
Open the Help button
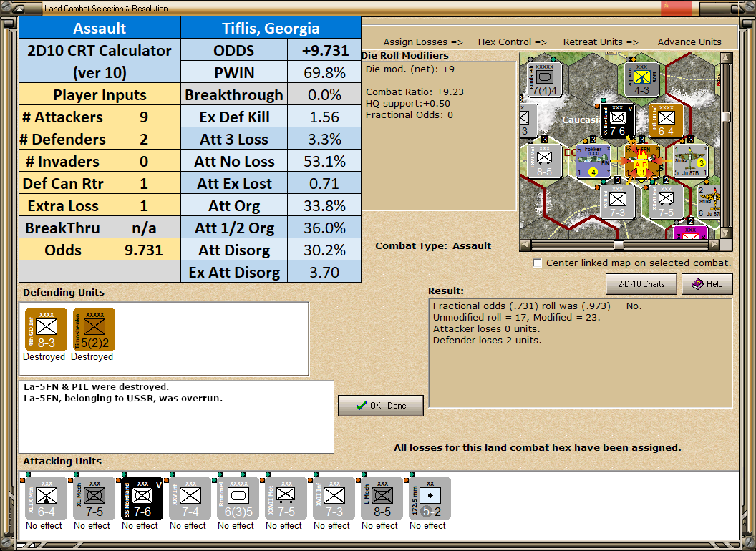[707, 284]
